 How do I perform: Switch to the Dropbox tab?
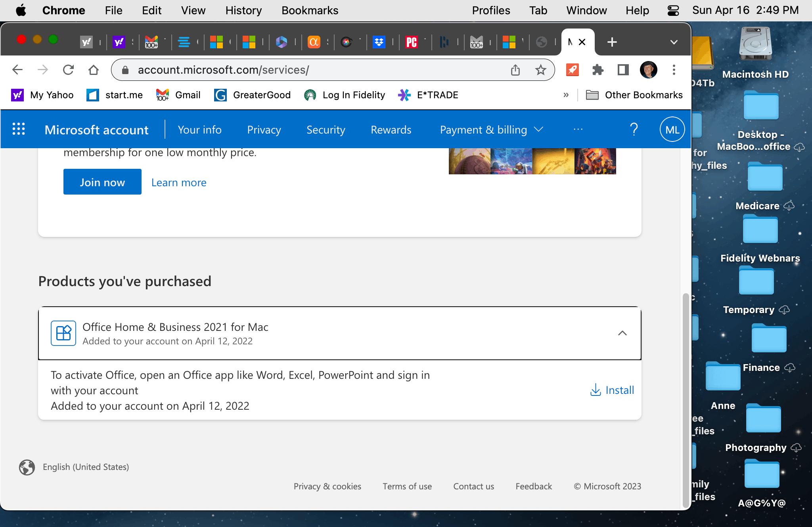(x=379, y=42)
